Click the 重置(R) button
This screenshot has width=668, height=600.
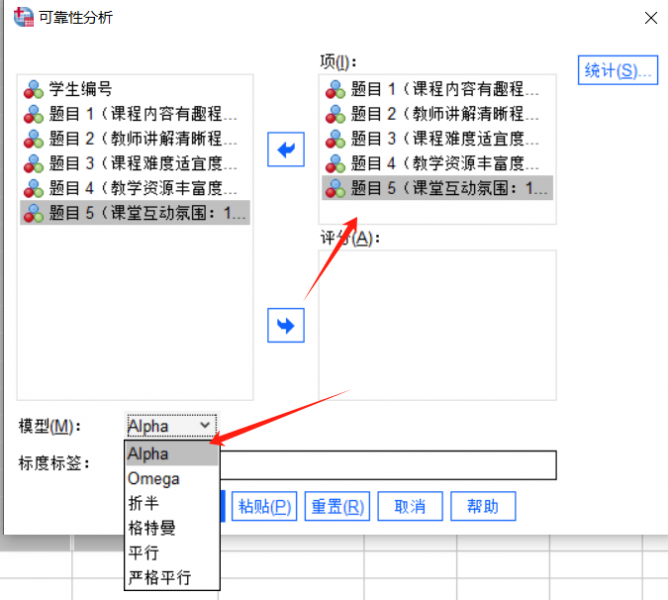click(x=337, y=506)
